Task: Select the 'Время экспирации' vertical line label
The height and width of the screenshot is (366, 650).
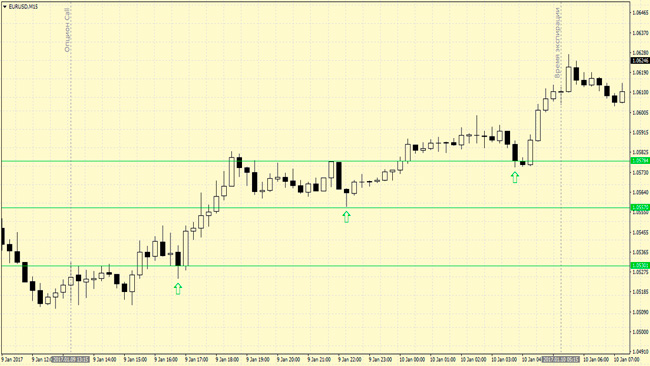Action: 558,44
